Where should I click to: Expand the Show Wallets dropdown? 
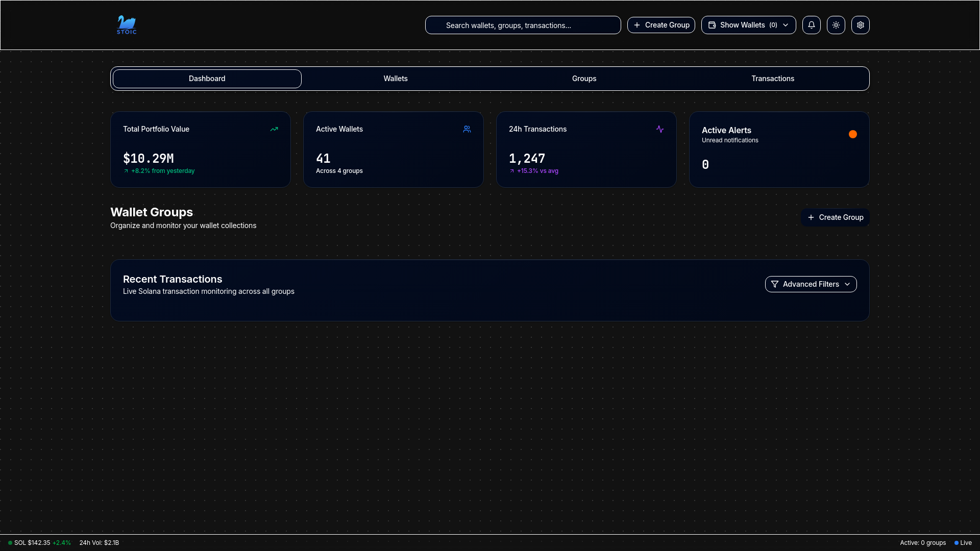pos(748,25)
